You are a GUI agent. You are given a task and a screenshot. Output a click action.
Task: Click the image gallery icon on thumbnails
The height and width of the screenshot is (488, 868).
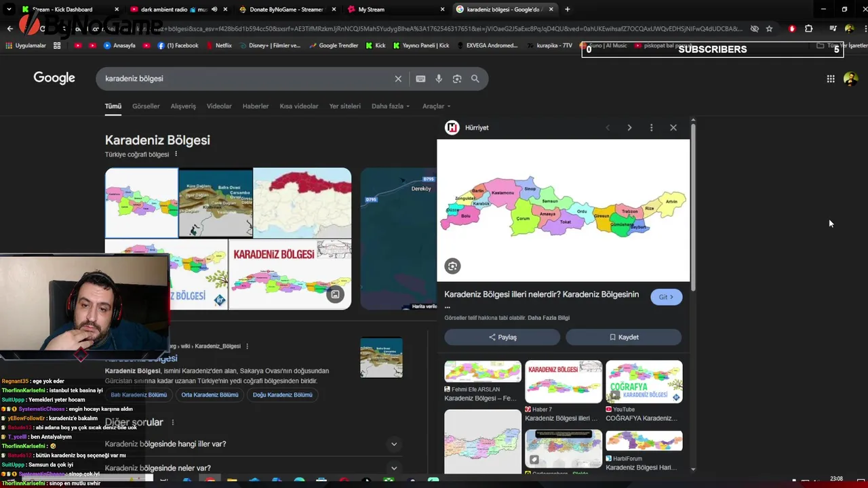[335, 294]
